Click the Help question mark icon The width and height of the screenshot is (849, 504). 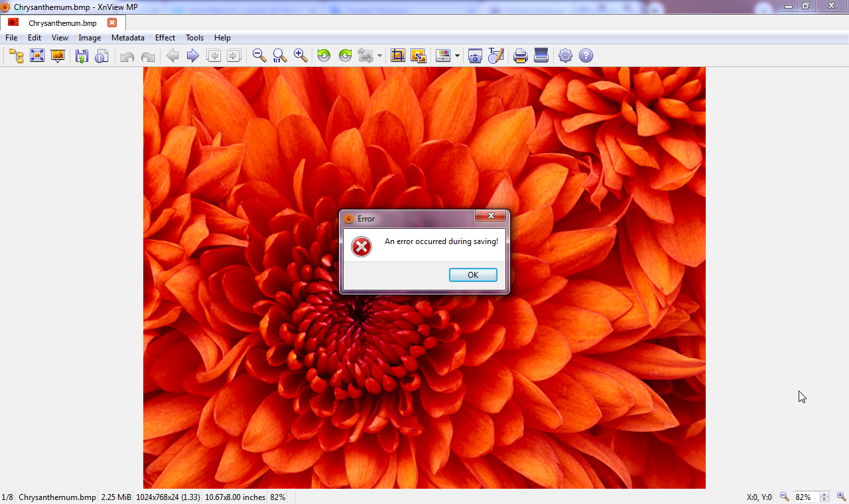click(x=586, y=56)
